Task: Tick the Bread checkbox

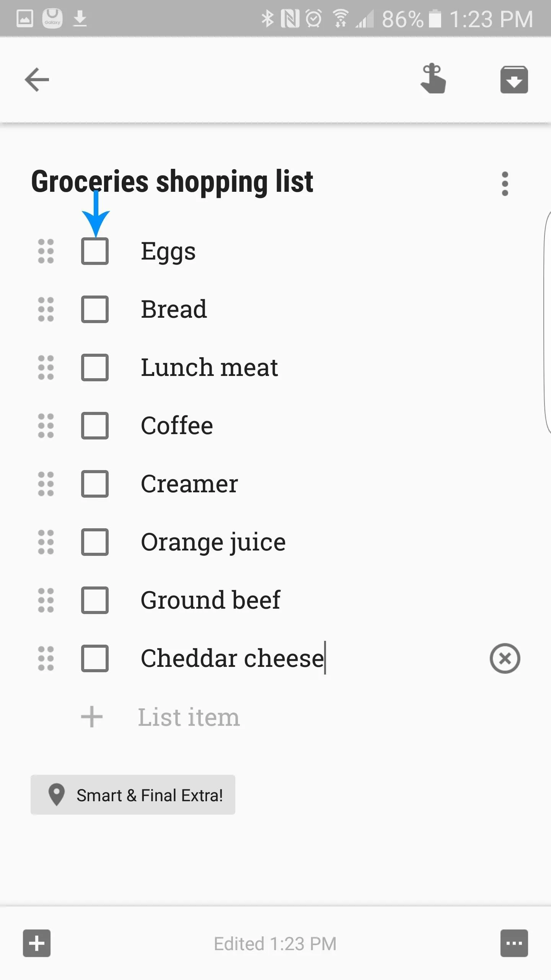Action: [95, 309]
